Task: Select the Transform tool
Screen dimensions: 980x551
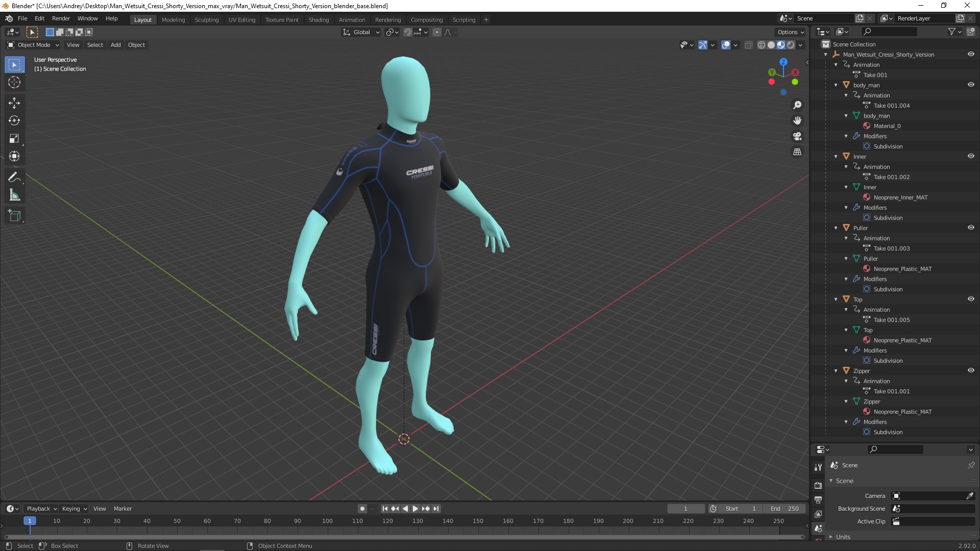Action: (x=14, y=156)
